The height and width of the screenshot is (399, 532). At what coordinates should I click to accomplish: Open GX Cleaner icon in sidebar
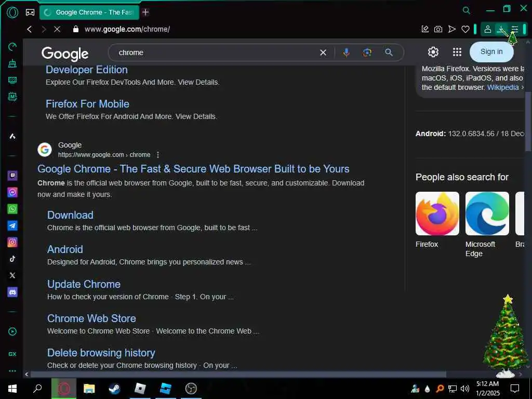(12, 63)
